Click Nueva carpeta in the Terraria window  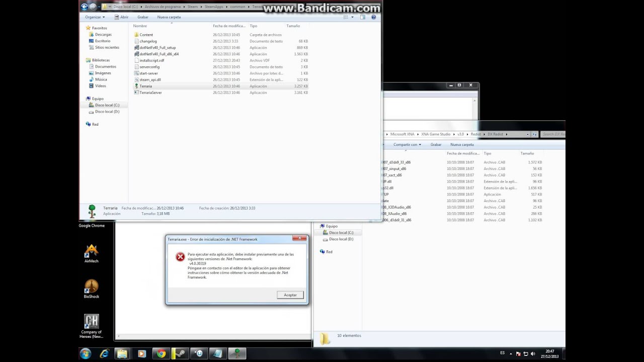tap(169, 17)
